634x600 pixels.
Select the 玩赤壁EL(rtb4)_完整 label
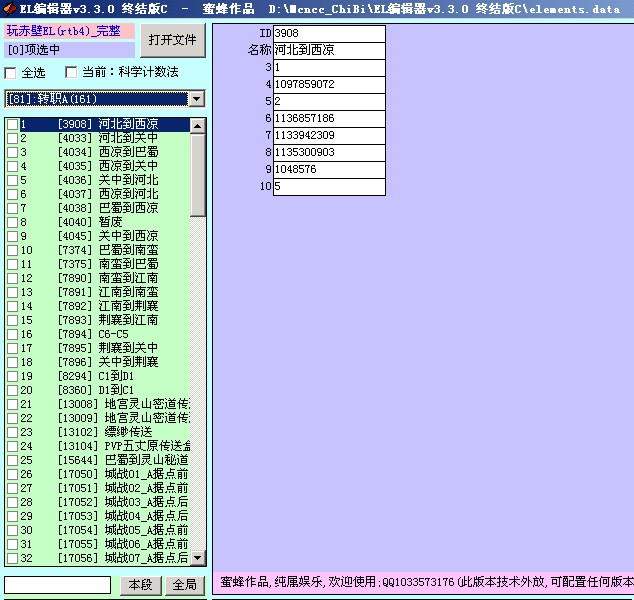[69, 32]
